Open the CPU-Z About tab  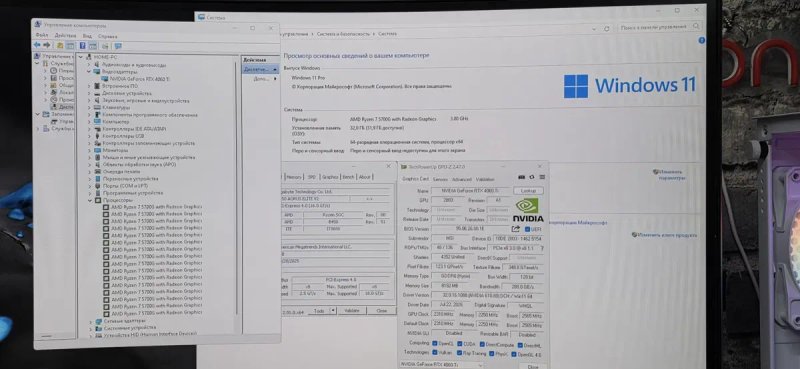point(365,177)
